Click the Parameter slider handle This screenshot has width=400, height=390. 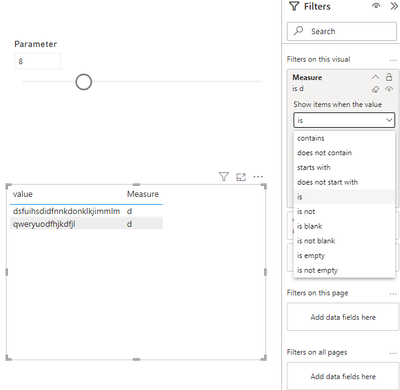click(83, 82)
